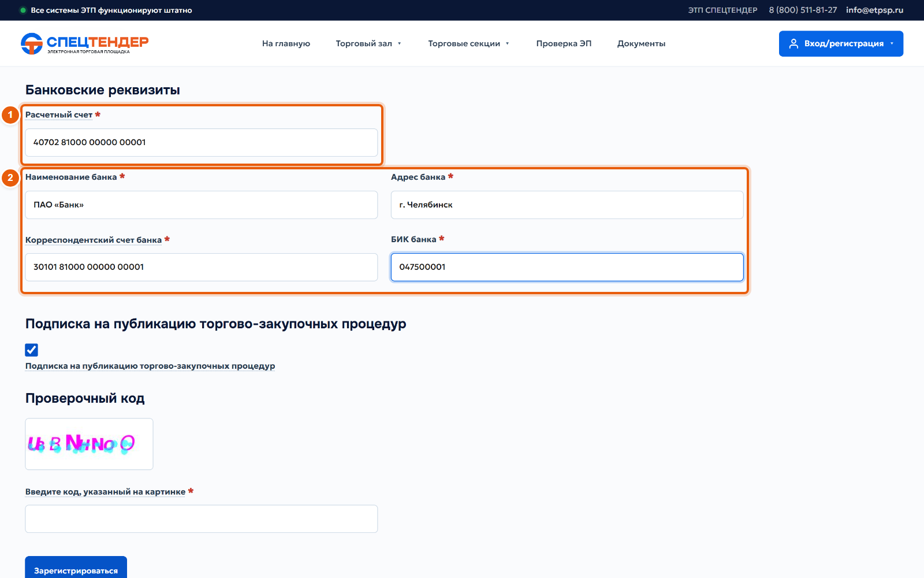This screenshot has height=578, width=924.
Task: Click the Проверочный код heading
Action: click(x=85, y=398)
